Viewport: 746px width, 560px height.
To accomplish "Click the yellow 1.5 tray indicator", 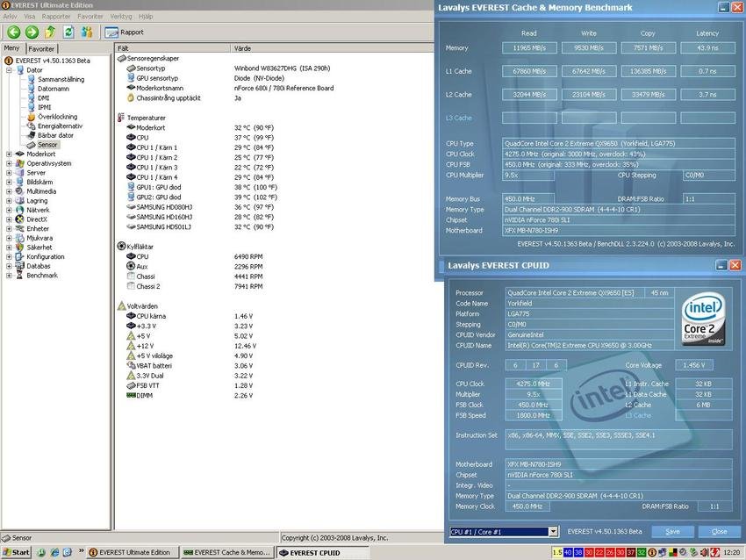I will click(557, 552).
